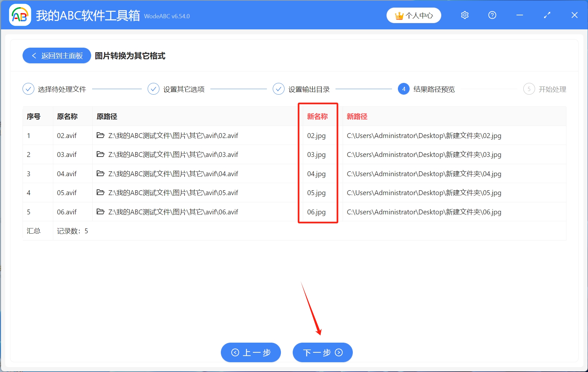
Task: Click the back arrow on 返回到主面板
Action: 34,55
